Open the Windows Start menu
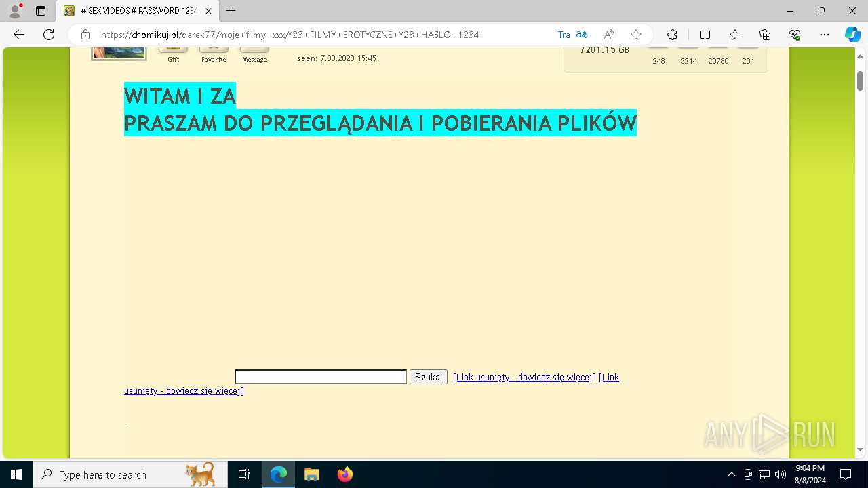868x488 pixels. [x=16, y=474]
